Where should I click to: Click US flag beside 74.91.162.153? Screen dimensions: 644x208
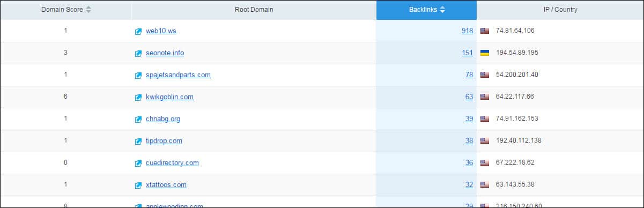point(485,118)
